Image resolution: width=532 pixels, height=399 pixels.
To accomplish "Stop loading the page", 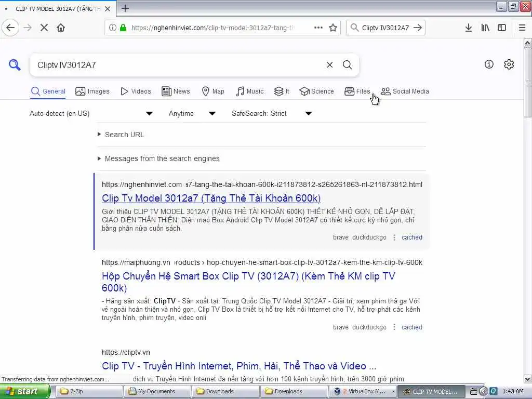I will point(44,28).
